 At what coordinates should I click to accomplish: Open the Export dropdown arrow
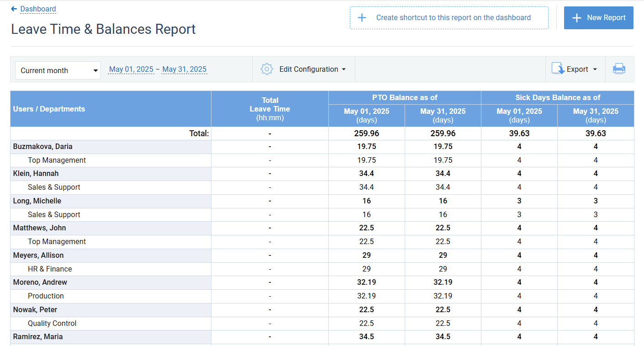pos(595,69)
